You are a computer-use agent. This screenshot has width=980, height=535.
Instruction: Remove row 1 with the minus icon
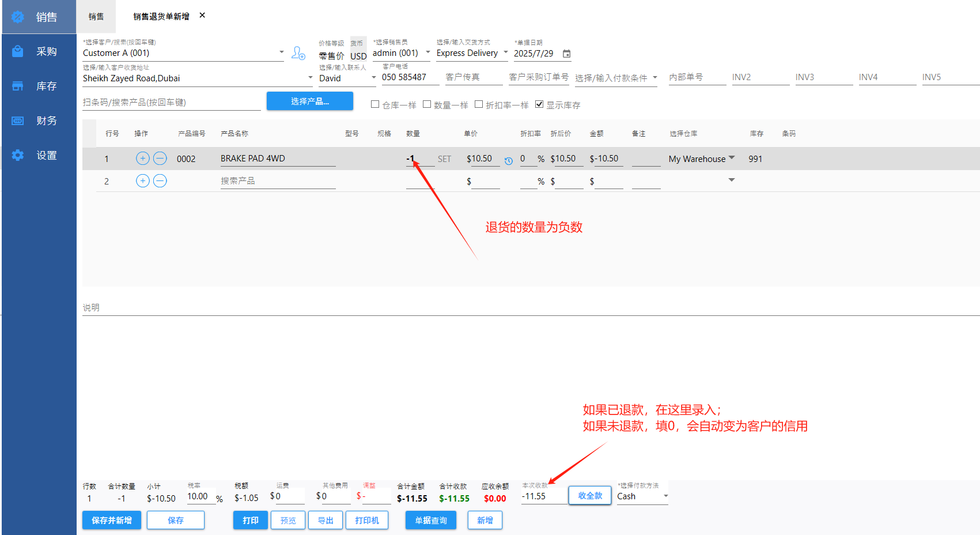[x=160, y=159]
